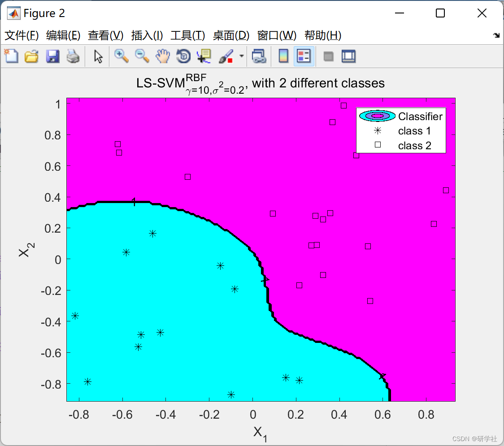Select the Zoom Out tool
504x446 pixels.
(141, 56)
